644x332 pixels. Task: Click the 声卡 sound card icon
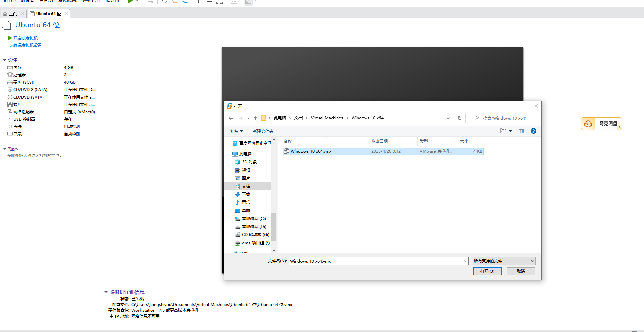coord(10,127)
